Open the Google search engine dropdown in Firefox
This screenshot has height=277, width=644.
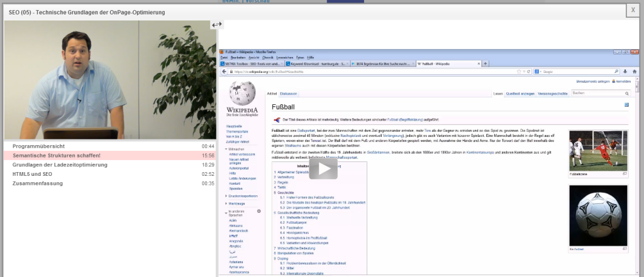tap(538, 72)
